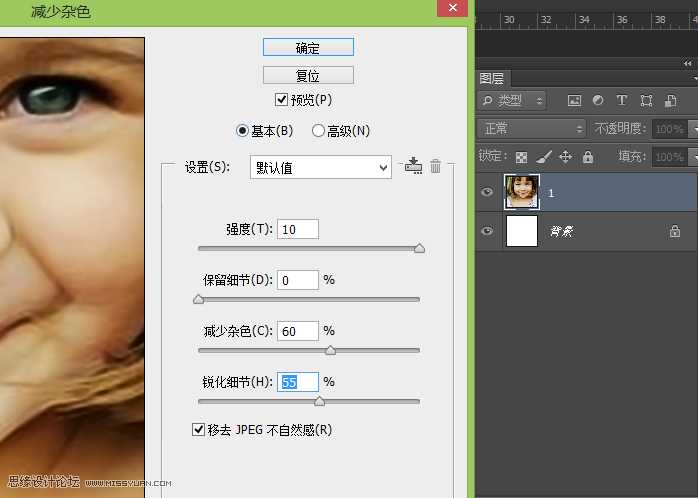
Task: Open the 设置 默认值 preset dropdown
Action: pyautogui.click(x=320, y=168)
